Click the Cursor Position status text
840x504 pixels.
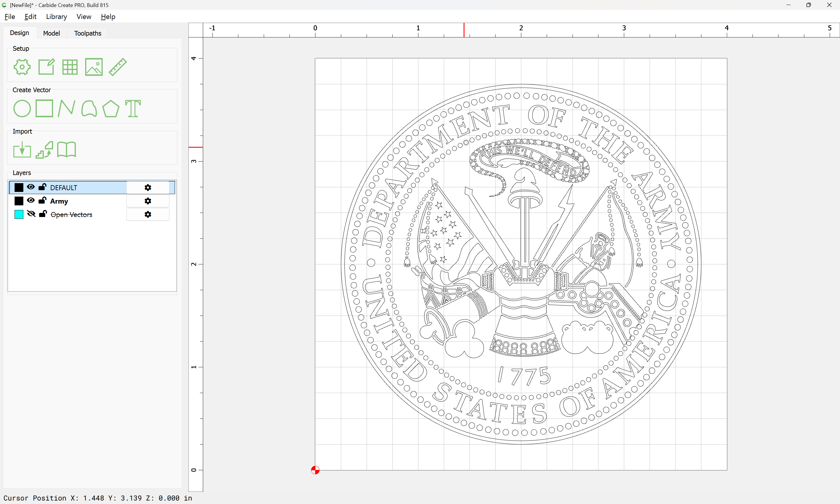coord(98,498)
